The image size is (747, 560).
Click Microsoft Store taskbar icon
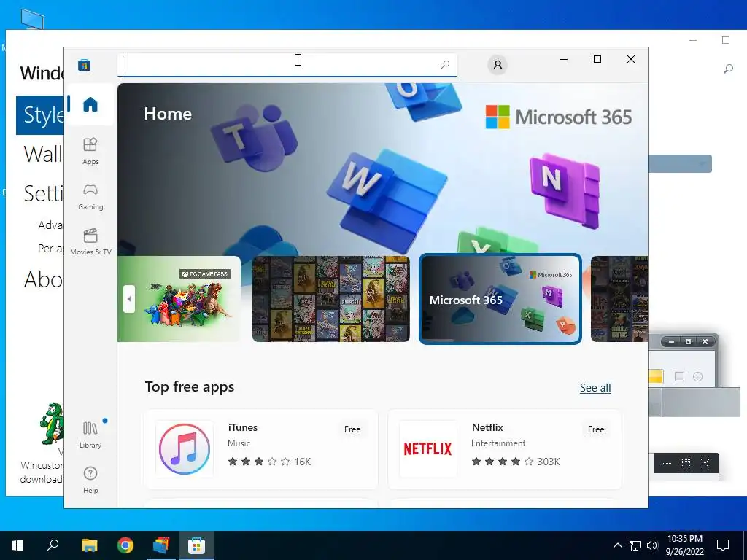(196, 545)
